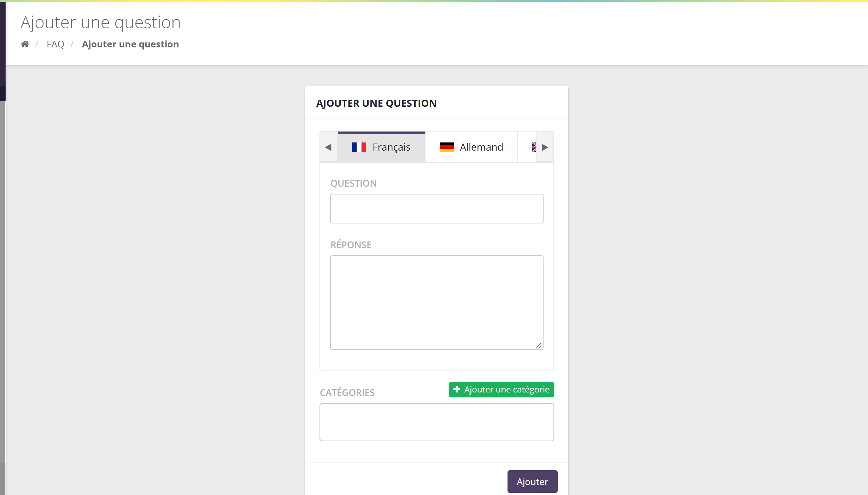Click the AJOUTER UNE QUESTION panel heading
The height and width of the screenshot is (495, 868).
click(x=376, y=103)
